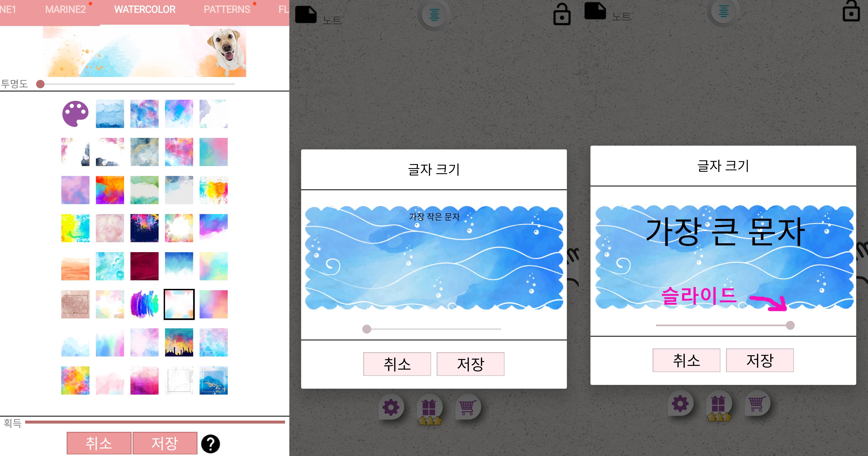Click the black help question mark icon
The height and width of the screenshot is (456, 868).
click(x=211, y=444)
